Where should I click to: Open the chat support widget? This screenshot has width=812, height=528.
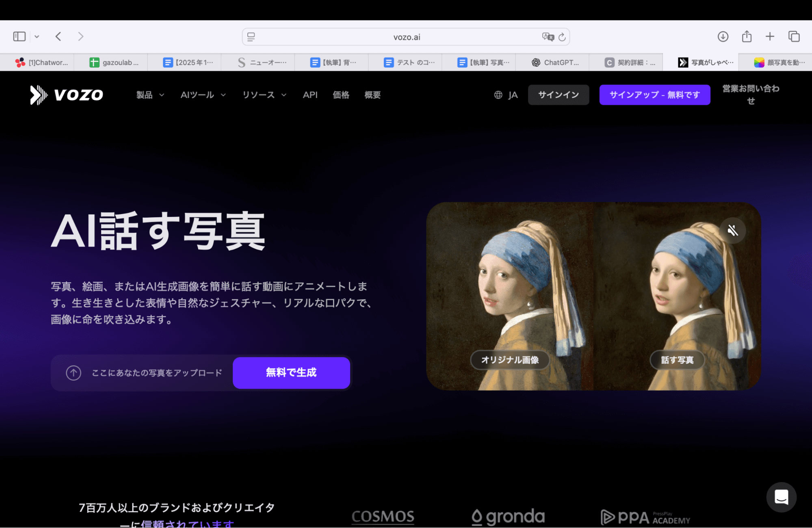click(781, 497)
